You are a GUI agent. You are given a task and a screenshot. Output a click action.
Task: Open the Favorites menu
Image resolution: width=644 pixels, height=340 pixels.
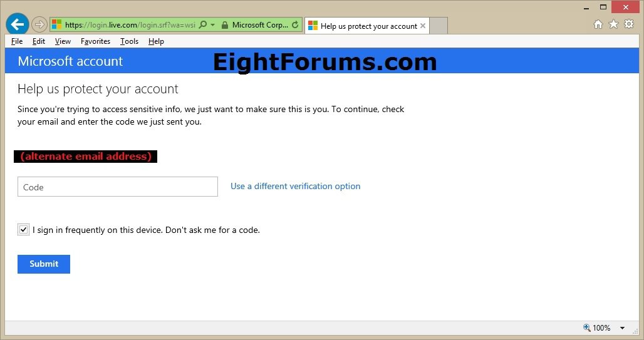(95, 41)
